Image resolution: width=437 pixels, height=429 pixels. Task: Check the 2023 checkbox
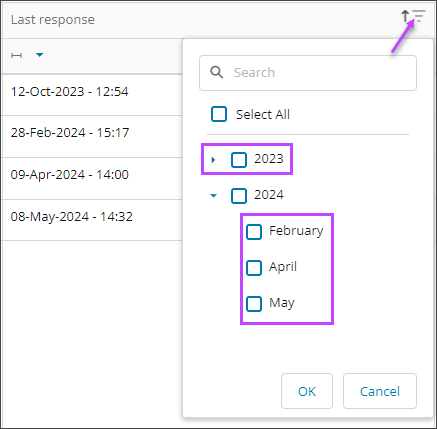click(239, 160)
